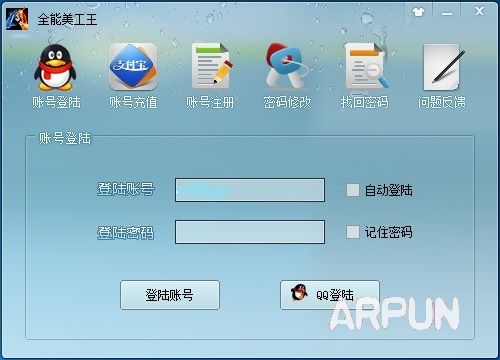Click the QQ登陆 button
Screen dimensions: 500x360
click(330, 295)
